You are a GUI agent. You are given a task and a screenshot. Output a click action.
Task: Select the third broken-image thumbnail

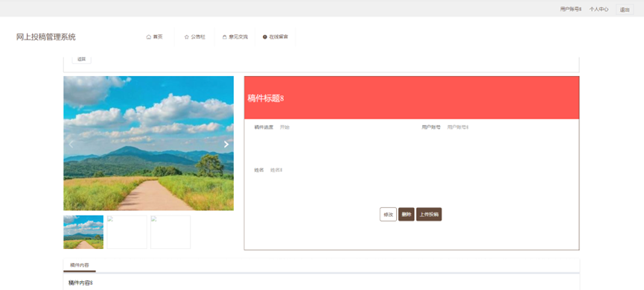coord(170,232)
